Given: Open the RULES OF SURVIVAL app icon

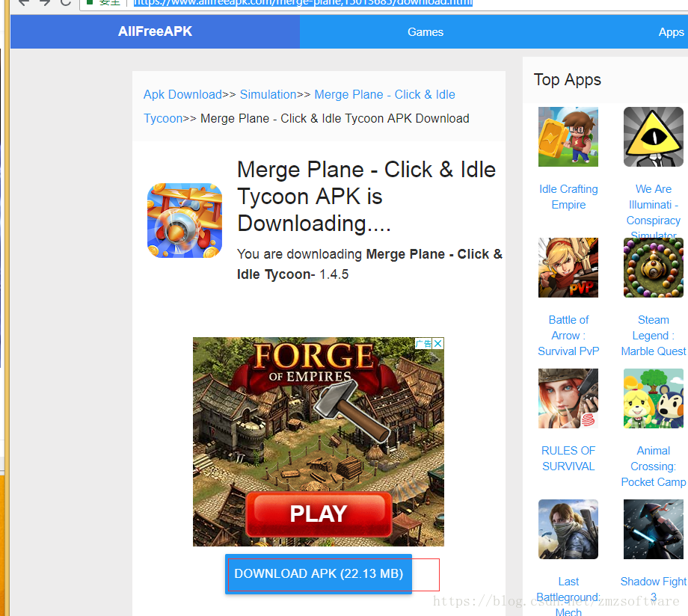Looking at the screenshot, I should pos(568,398).
